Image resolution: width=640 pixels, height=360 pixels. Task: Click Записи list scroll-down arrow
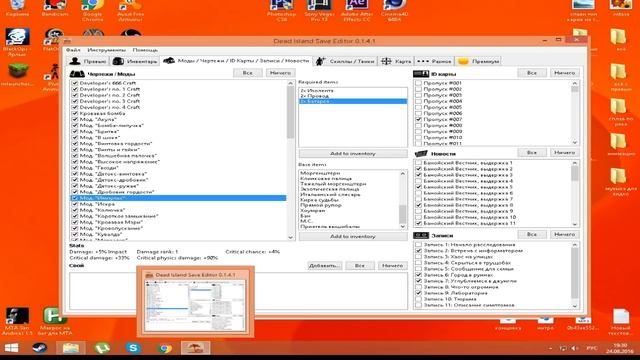coord(575,306)
